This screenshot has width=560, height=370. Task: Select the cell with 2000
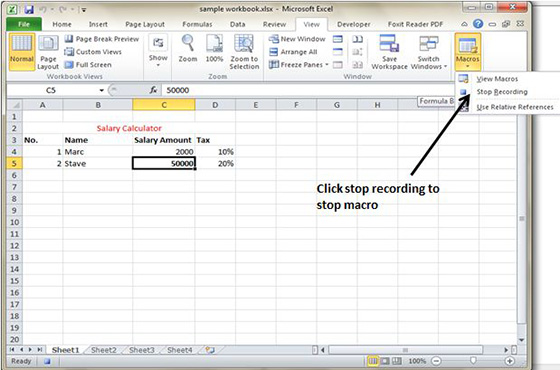(x=164, y=152)
